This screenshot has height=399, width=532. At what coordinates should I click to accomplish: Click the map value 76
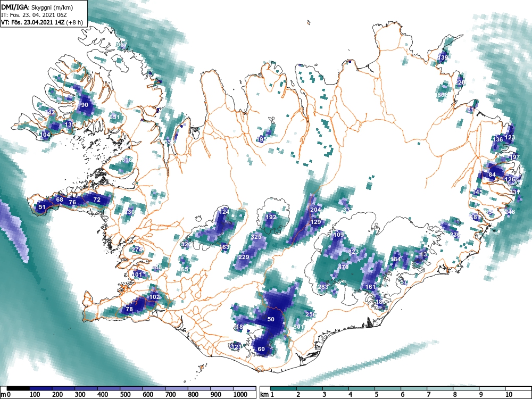[72, 202]
